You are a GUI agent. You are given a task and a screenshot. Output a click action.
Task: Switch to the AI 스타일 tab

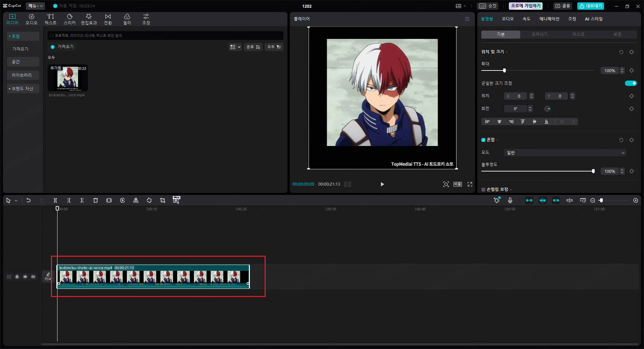coord(594,19)
